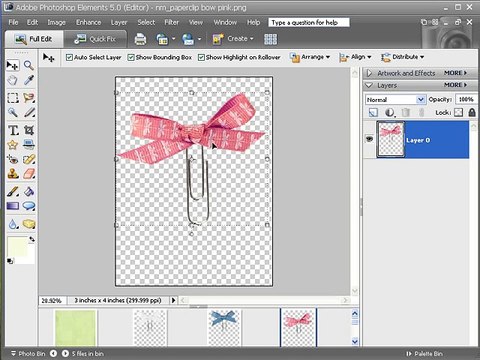Open the Distribute dropdown
The width and height of the screenshot is (480, 360).
click(x=403, y=57)
